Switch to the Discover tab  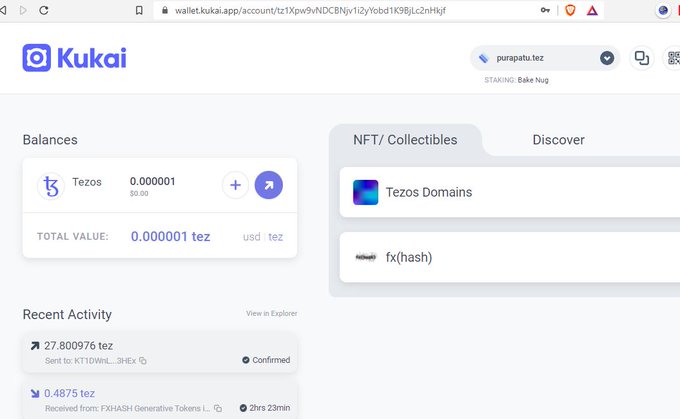click(x=558, y=140)
